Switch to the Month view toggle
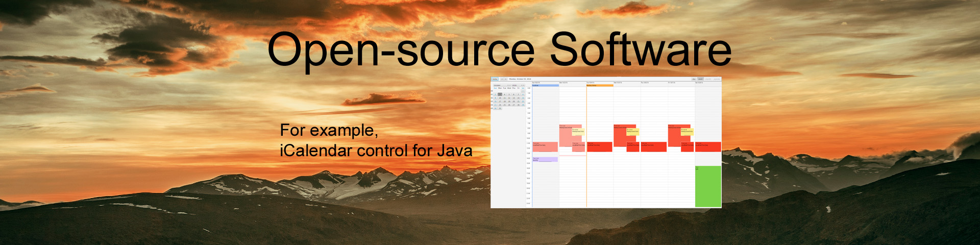Screen dimensions: 980x245 [x=708, y=79]
